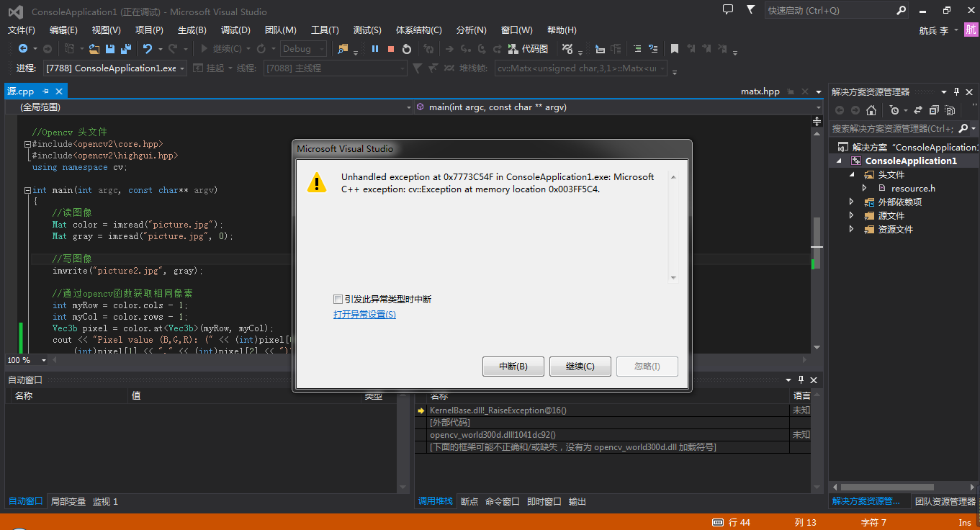Pin the Solution Explorer panel
980x530 pixels.
(x=957, y=91)
